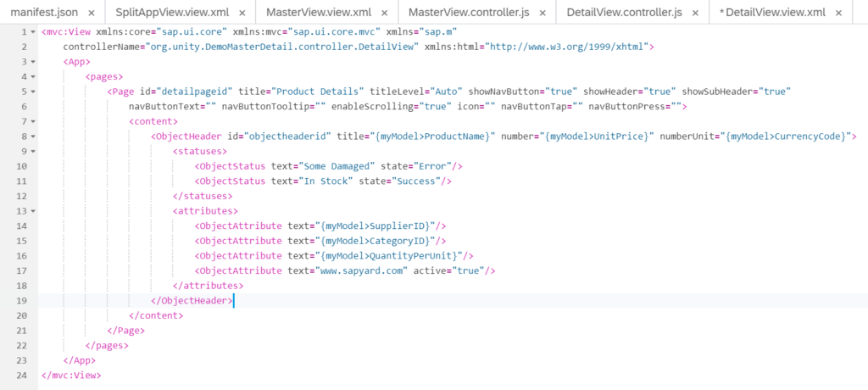868x390 pixels.
Task: Fold the attributes block on line 13
Action: coord(33,212)
